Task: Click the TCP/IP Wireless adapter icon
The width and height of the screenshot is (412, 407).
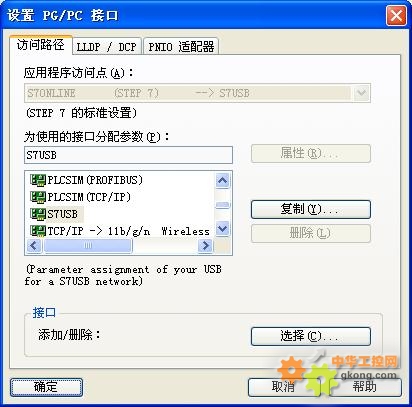Action: (38, 231)
